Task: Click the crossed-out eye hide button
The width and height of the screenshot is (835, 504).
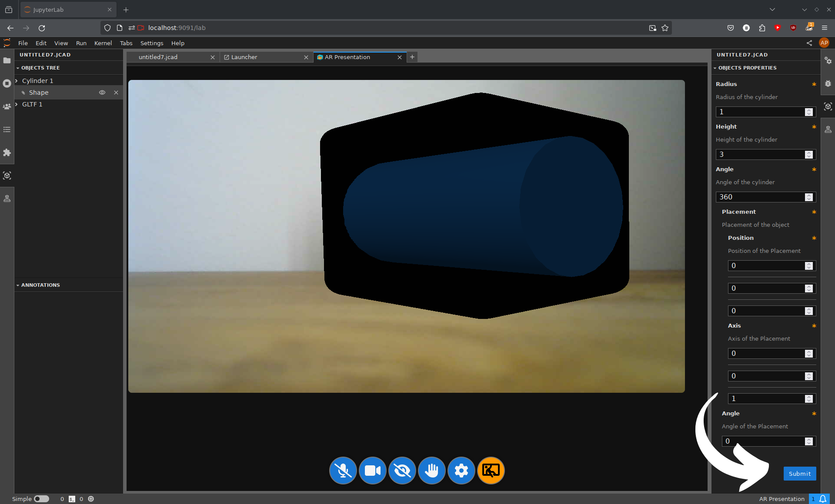Action: [402, 471]
